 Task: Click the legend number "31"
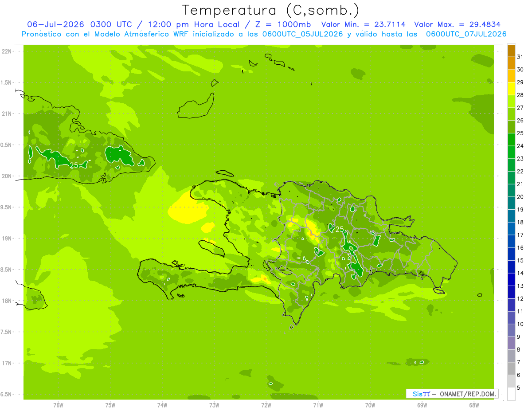520,57
